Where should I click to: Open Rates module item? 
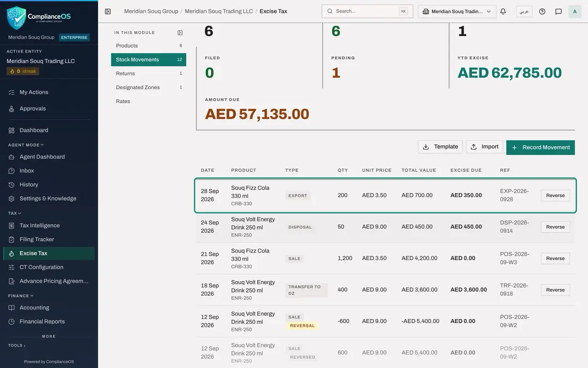148,101
